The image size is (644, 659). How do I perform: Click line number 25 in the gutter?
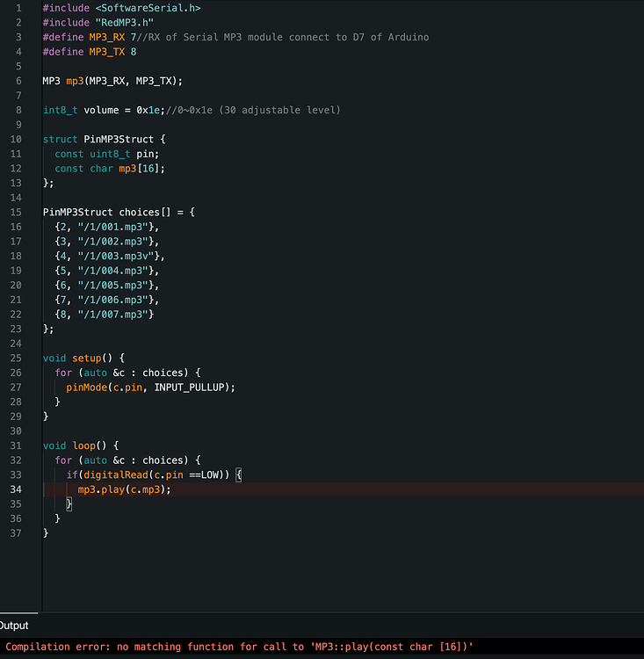(x=16, y=358)
